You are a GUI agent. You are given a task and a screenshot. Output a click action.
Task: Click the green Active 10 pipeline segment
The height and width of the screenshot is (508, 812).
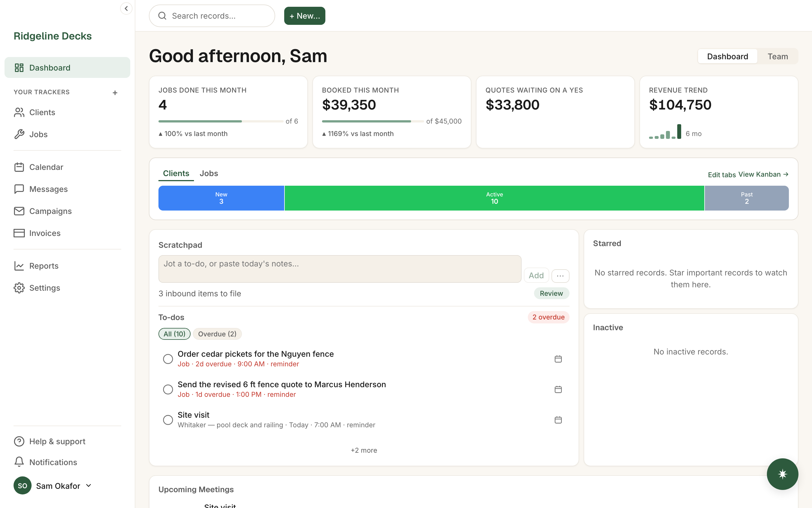tap(494, 198)
